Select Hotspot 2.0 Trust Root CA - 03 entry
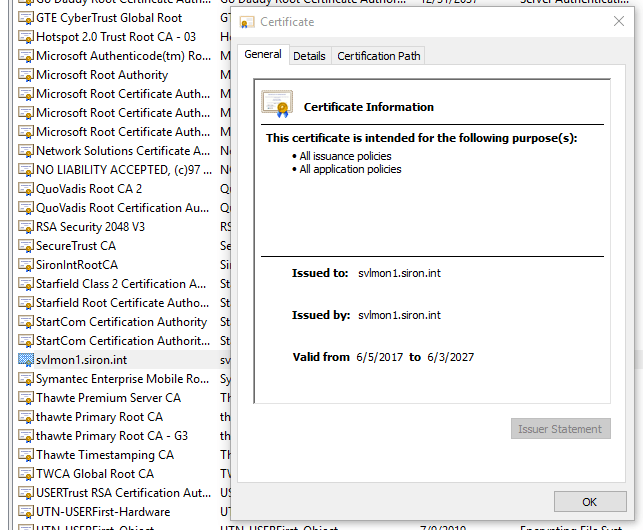The image size is (643, 530). click(116, 37)
